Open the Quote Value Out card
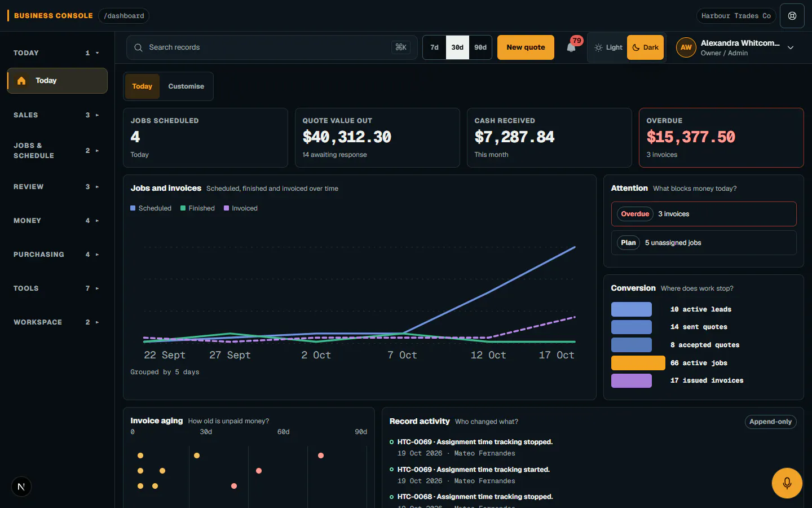The image size is (812, 508). coord(377,138)
